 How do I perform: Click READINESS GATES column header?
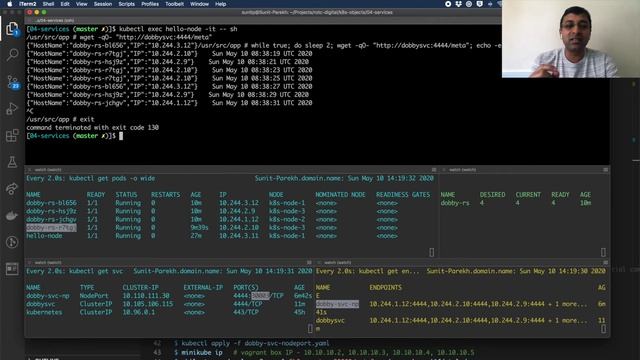point(403,195)
